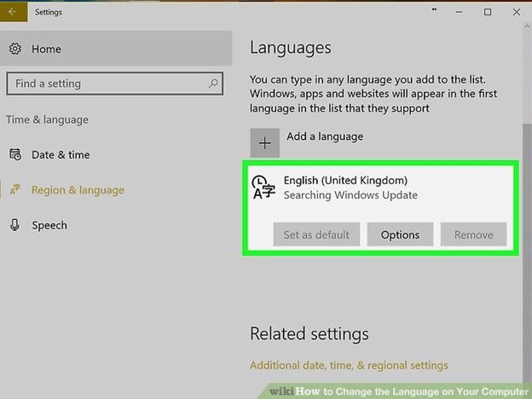Click the scrollbar up arrow

click(527, 26)
